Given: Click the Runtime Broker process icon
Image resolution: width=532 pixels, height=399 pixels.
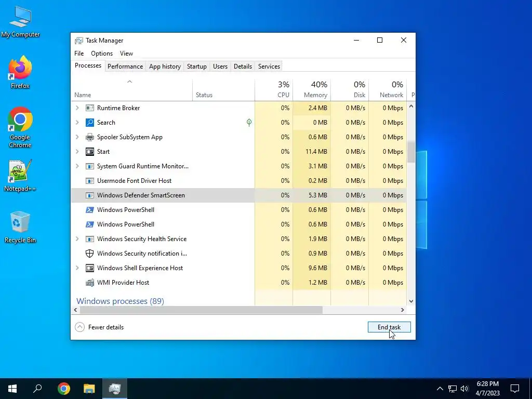Looking at the screenshot, I should (89, 108).
